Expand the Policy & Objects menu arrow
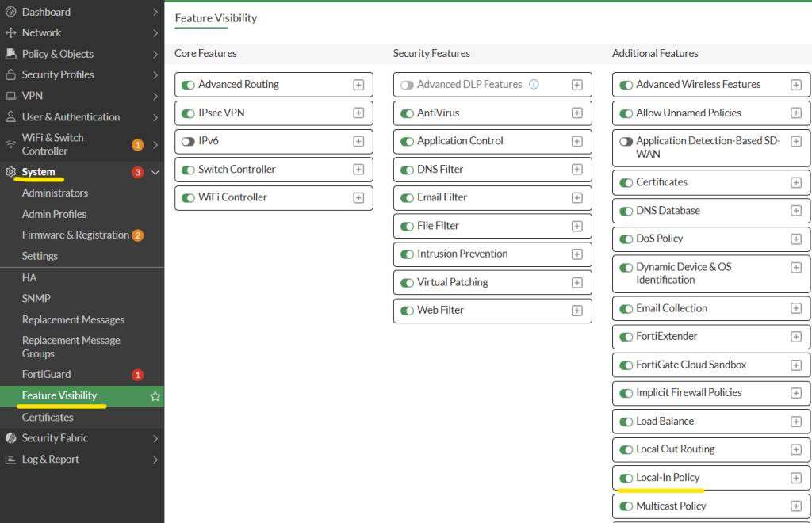This screenshot has width=812, height=523. pyautogui.click(x=155, y=55)
